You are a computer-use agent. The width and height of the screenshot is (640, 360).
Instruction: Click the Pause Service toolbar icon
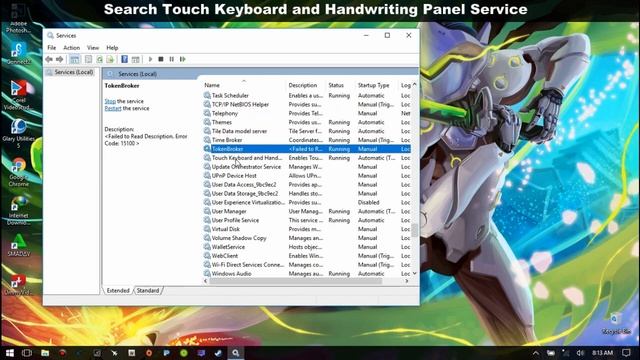tap(171, 59)
